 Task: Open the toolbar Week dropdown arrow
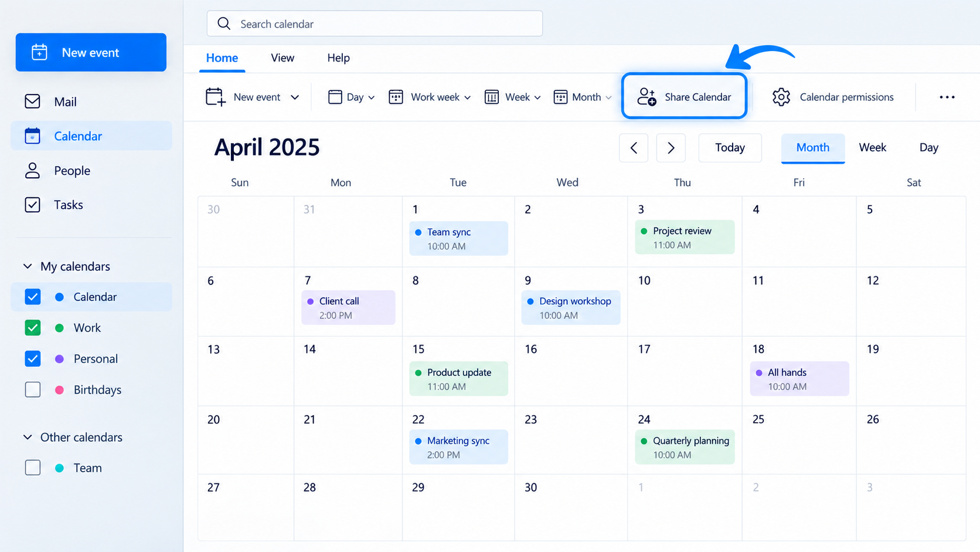(x=537, y=97)
